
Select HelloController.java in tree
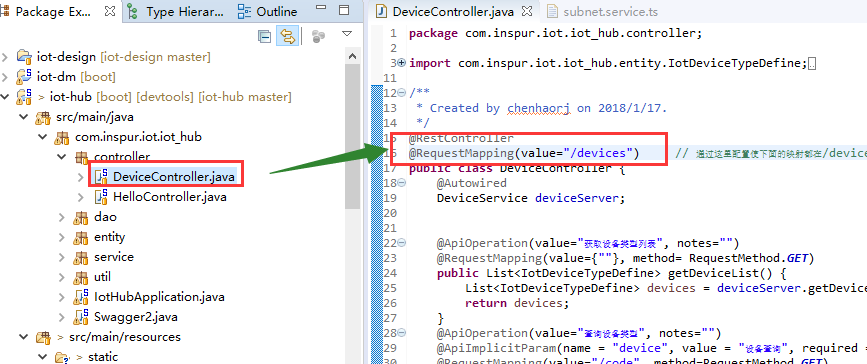(170, 197)
